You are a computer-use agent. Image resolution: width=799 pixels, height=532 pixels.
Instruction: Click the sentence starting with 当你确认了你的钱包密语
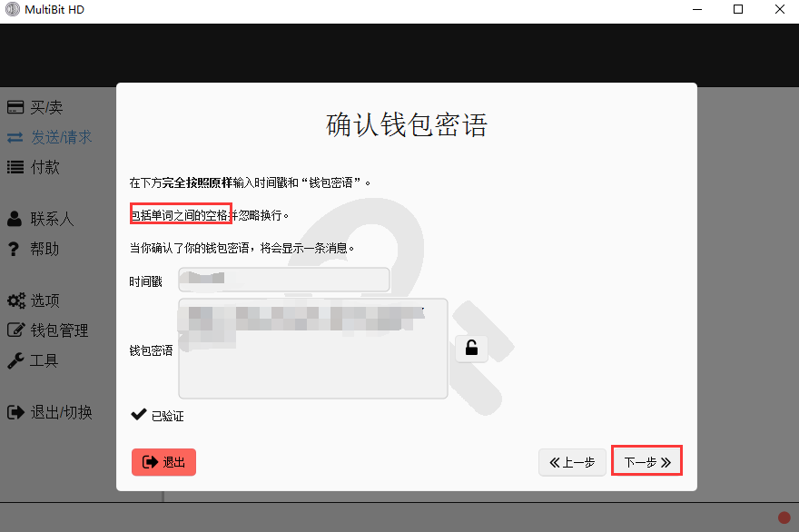tap(242, 248)
